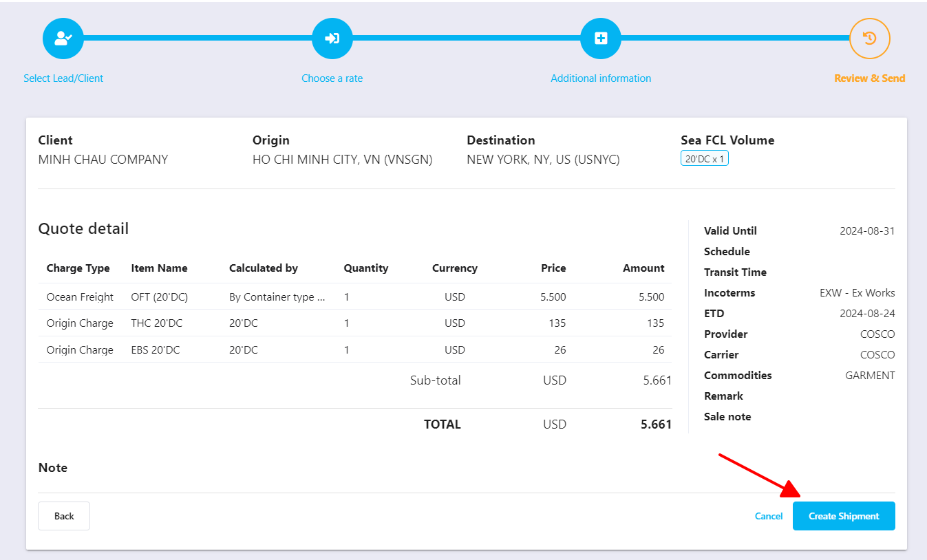Viewport: 927px width, 560px height.
Task: Click the Sea FCL Volume heading
Action: [x=727, y=140]
